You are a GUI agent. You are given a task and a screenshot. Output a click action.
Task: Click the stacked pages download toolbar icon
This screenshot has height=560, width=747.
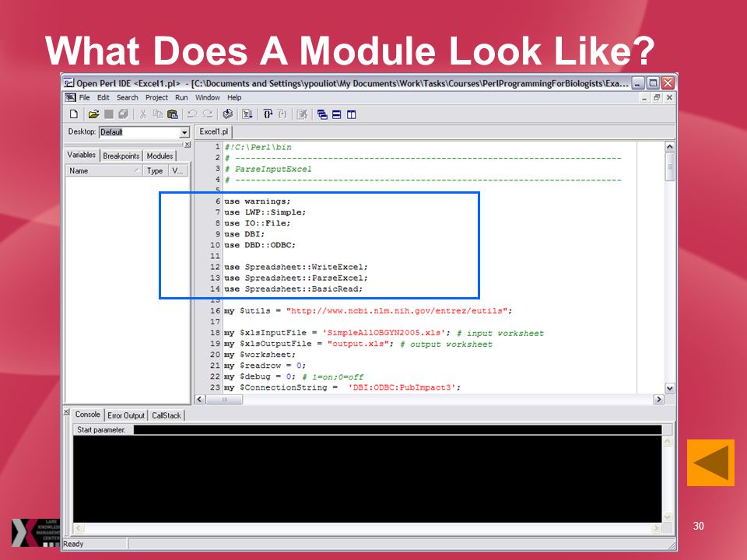click(228, 114)
